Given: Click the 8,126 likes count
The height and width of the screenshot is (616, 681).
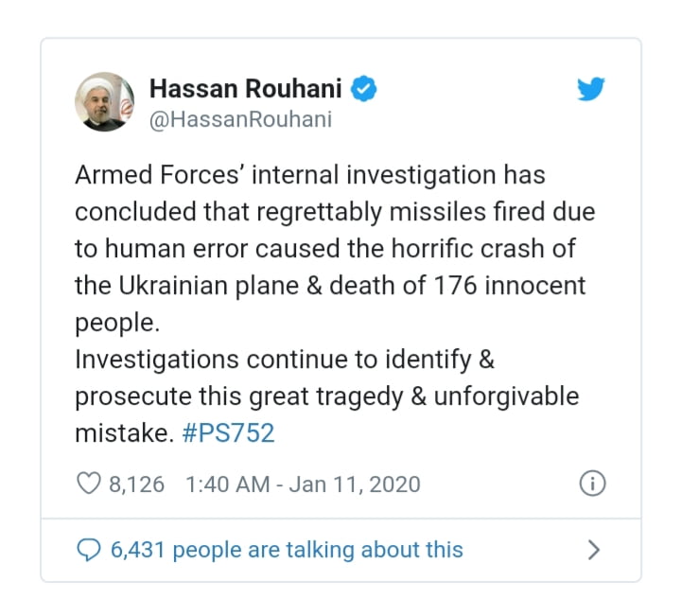Looking at the screenshot, I should [x=136, y=484].
